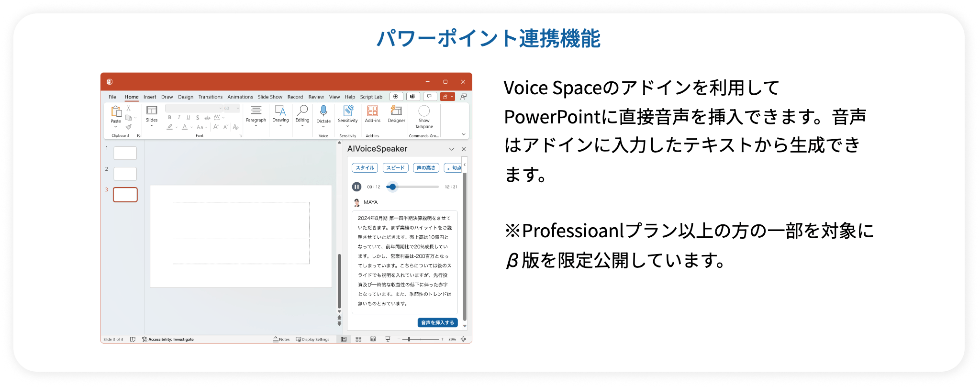The width and height of the screenshot is (980, 387).
Task: Toggle Strikethrough formatting
Action: point(207,118)
